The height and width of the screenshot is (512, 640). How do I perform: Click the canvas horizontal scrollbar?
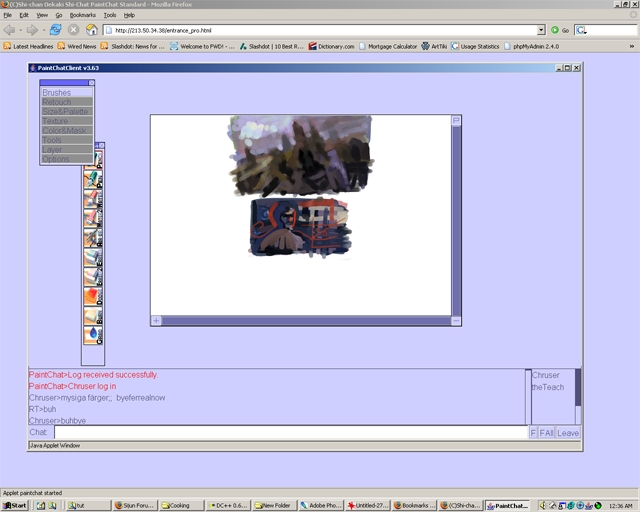pyautogui.click(x=306, y=321)
